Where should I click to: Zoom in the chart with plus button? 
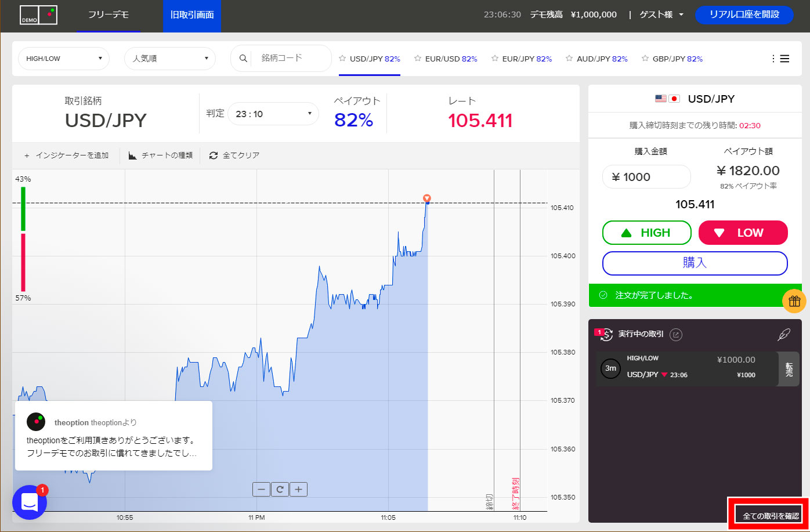[x=298, y=489]
